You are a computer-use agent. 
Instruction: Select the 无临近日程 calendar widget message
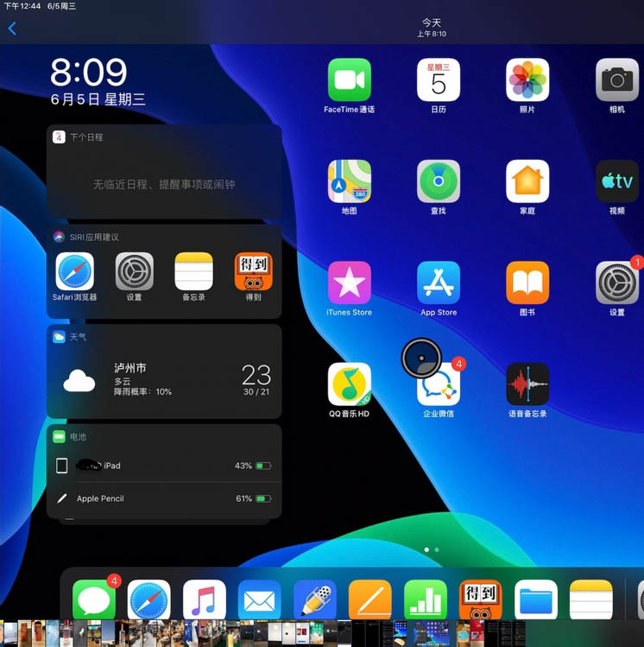pos(164,185)
